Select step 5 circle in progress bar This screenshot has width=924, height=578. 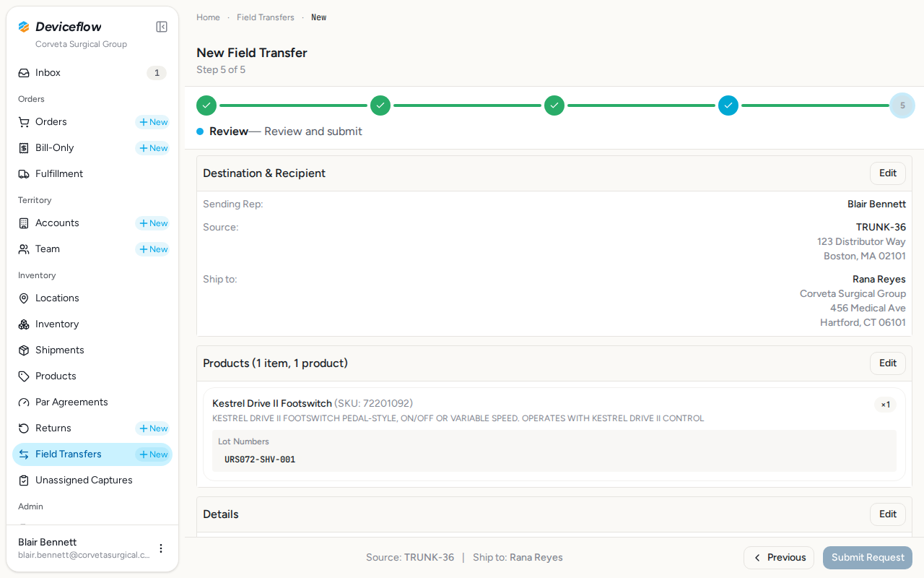click(x=902, y=105)
